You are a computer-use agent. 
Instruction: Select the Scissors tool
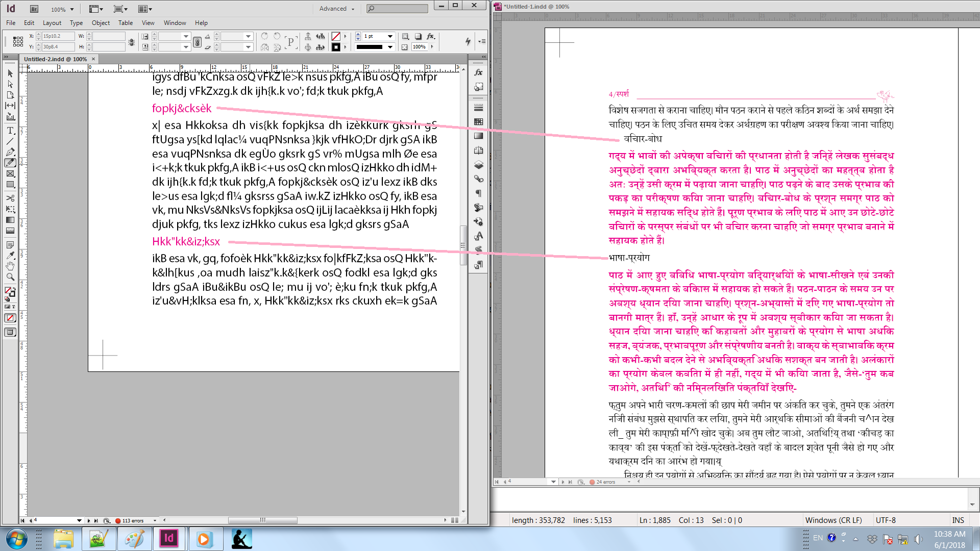coord(10,198)
